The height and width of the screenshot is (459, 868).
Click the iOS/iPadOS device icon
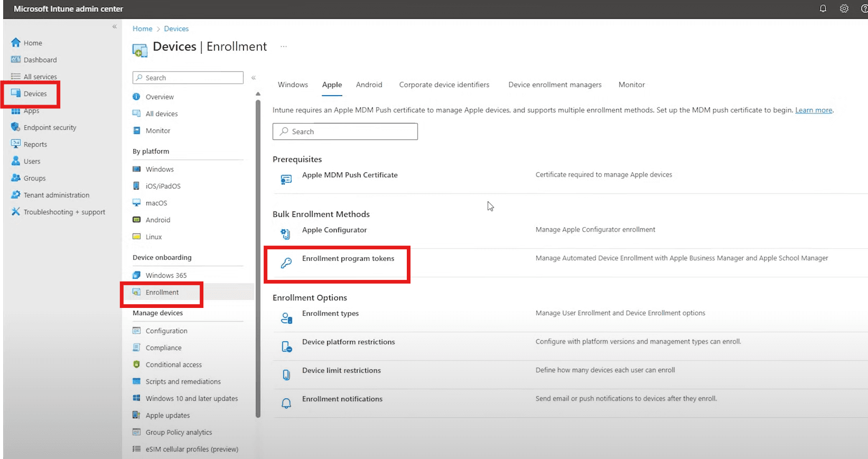136,186
